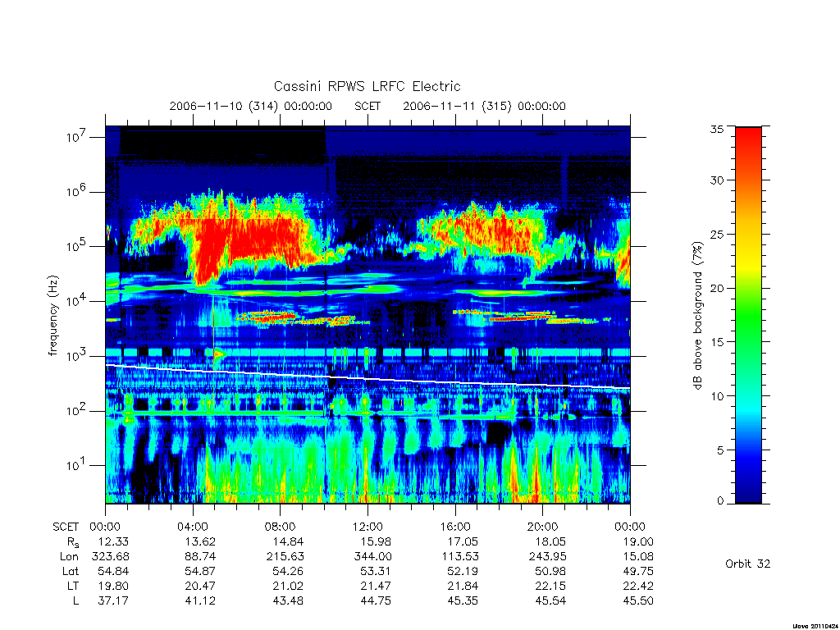
Task: Click the 'L' row label at the bottom
Action: pos(75,601)
